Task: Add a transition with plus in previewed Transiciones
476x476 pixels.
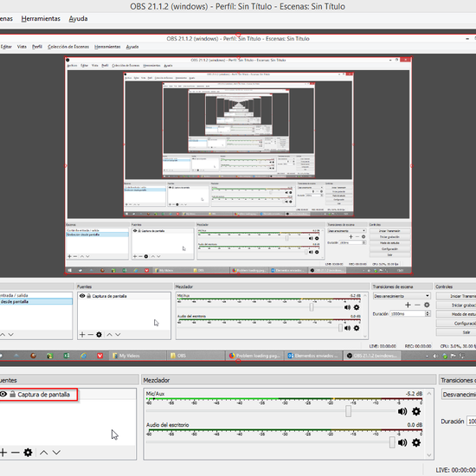Action: coord(408,305)
